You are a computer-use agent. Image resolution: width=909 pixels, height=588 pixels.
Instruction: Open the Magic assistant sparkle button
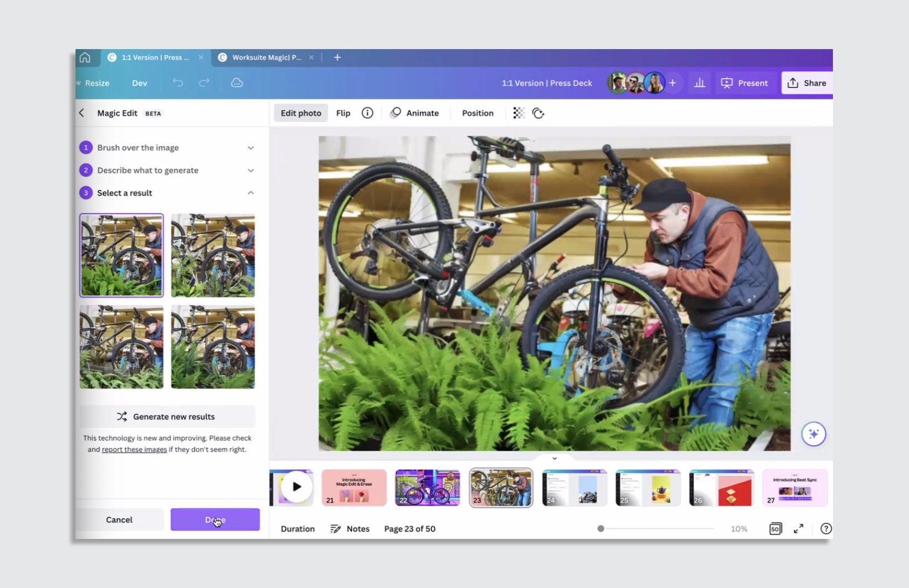coord(814,434)
